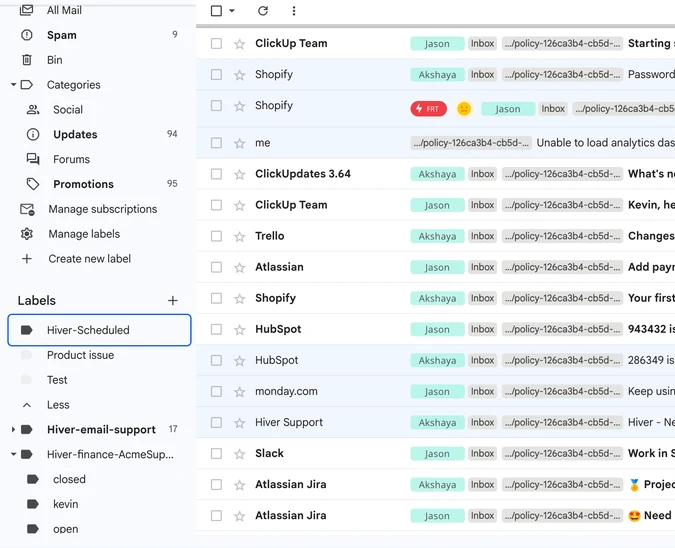The image size is (675, 548).
Task: Open the Social category
Action: click(x=68, y=110)
